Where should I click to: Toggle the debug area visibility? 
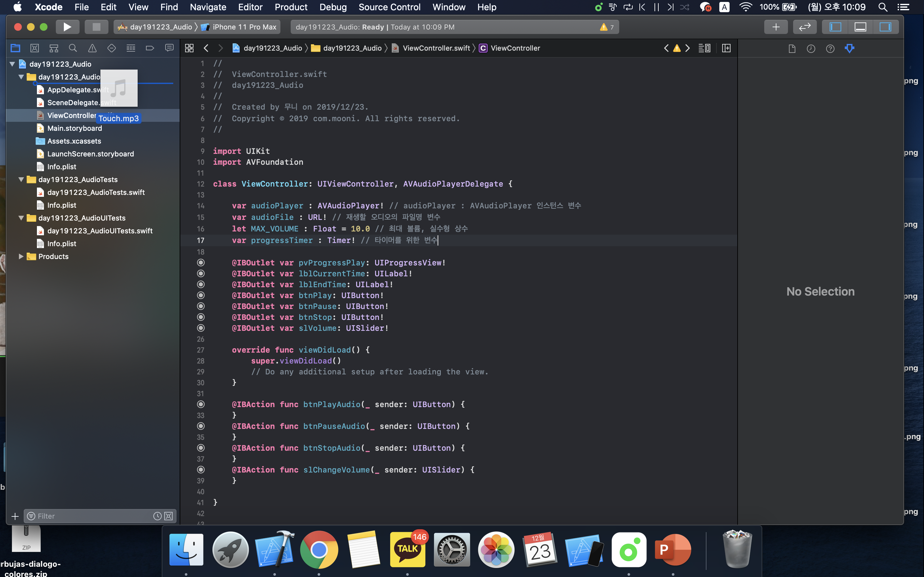pyautogui.click(x=860, y=27)
